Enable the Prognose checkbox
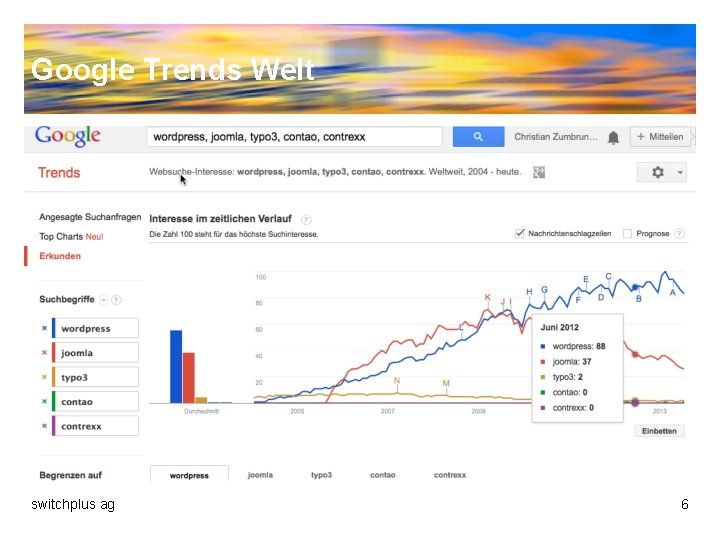 click(627, 233)
